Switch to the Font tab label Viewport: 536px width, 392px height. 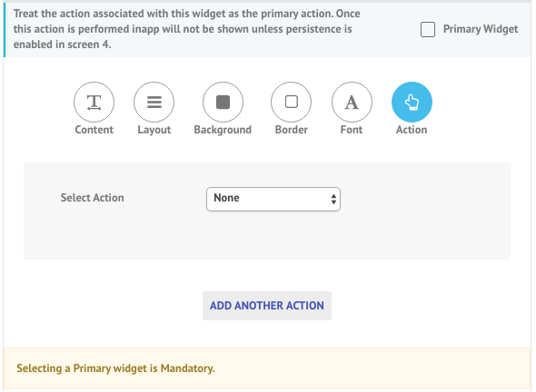352,130
